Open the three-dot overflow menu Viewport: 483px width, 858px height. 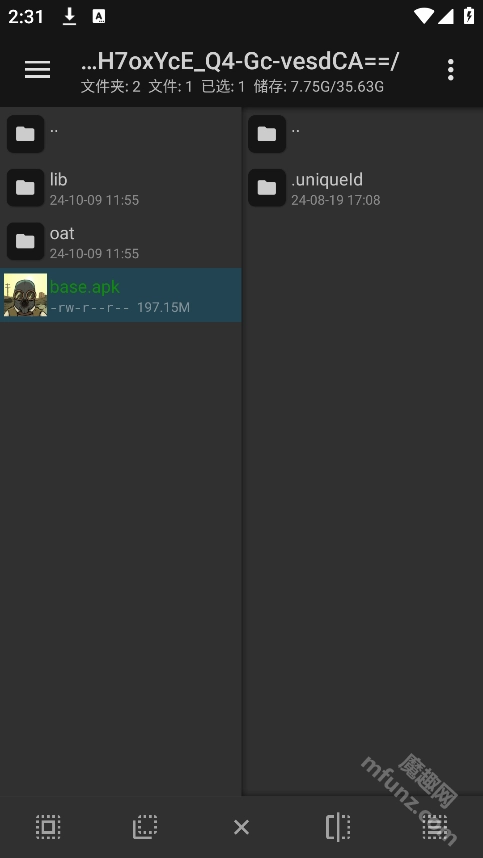pos(450,69)
